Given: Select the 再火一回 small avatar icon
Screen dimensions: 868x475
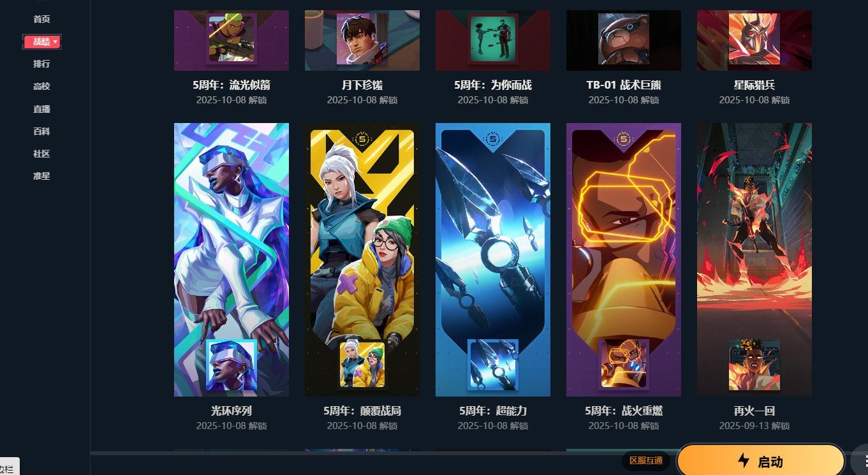Looking at the screenshot, I should [x=754, y=365].
